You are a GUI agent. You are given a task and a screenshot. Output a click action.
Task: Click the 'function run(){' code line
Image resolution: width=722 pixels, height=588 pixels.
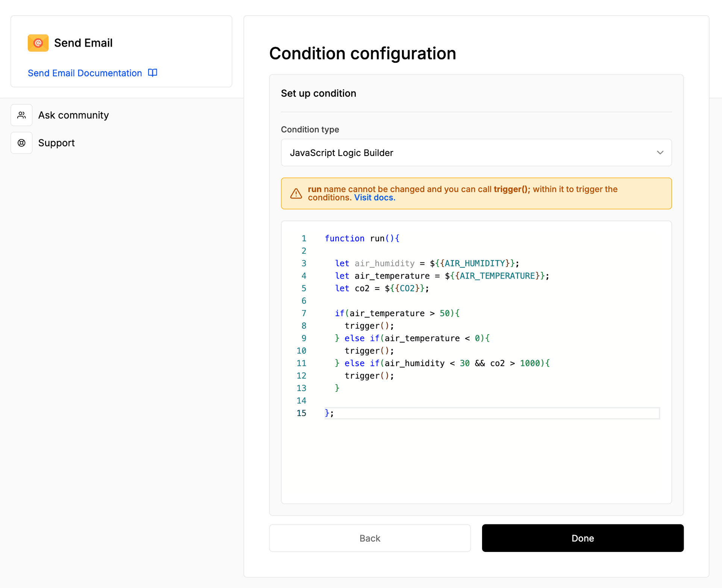(x=362, y=238)
